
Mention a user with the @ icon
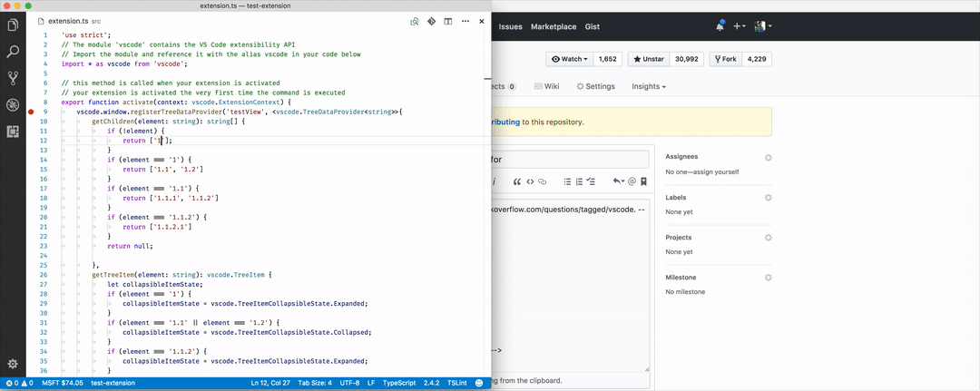(632, 181)
